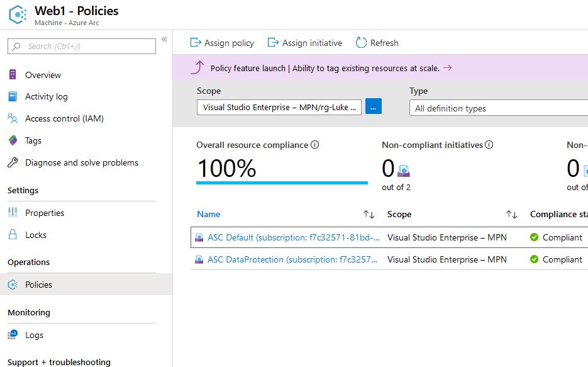Open the Overview menu item
This screenshot has width=588, height=367.
pos(43,75)
